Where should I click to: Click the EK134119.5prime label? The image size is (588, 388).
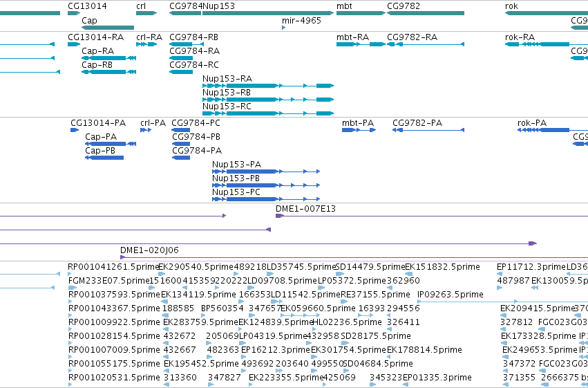click(199, 295)
